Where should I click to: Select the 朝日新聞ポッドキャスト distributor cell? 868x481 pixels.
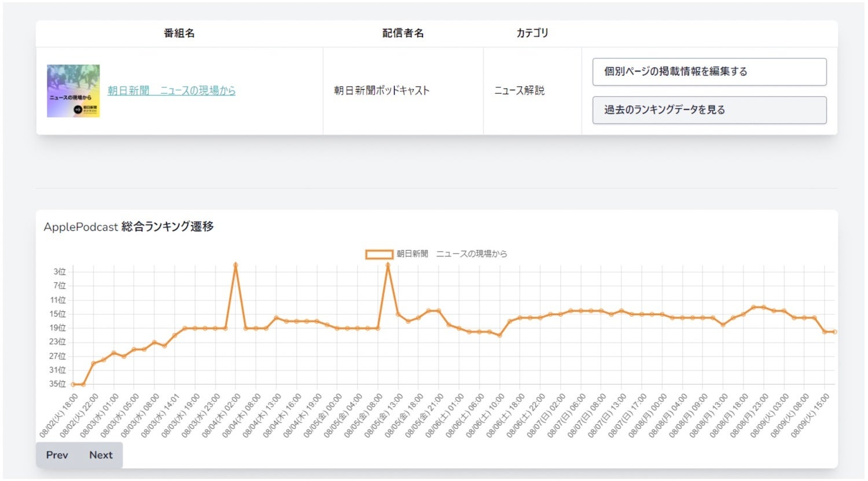tap(381, 91)
